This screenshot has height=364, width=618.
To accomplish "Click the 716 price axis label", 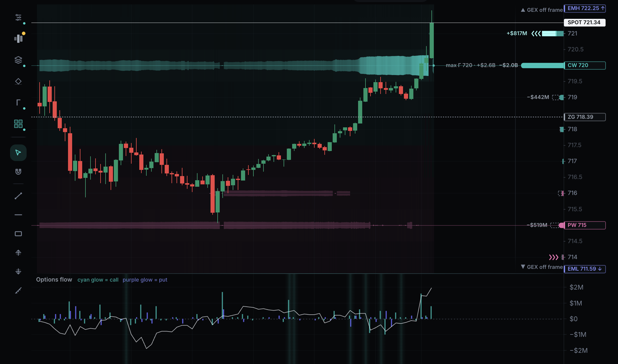I will coord(572,193).
